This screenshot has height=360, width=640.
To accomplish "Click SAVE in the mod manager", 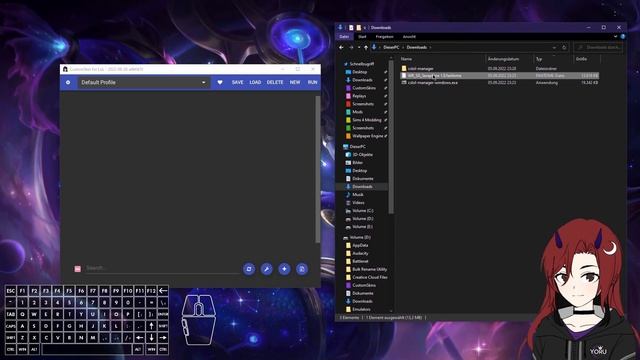I will [x=238, y=82].
